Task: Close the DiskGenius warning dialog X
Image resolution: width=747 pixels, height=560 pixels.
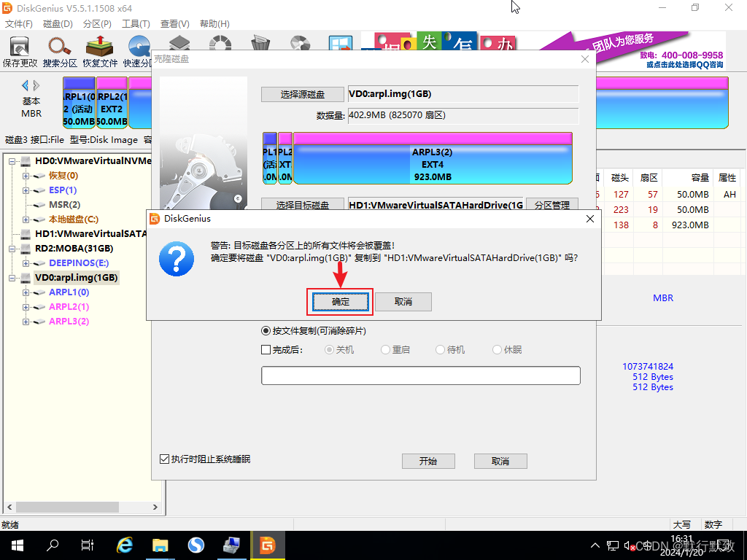Action: coord(589,219)
